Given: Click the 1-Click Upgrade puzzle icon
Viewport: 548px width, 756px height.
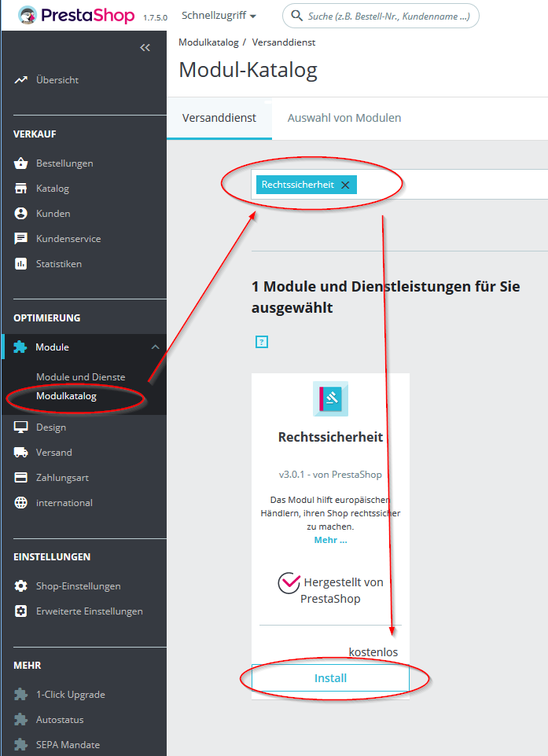Looking at the screenshot, I should click(20, 694).
